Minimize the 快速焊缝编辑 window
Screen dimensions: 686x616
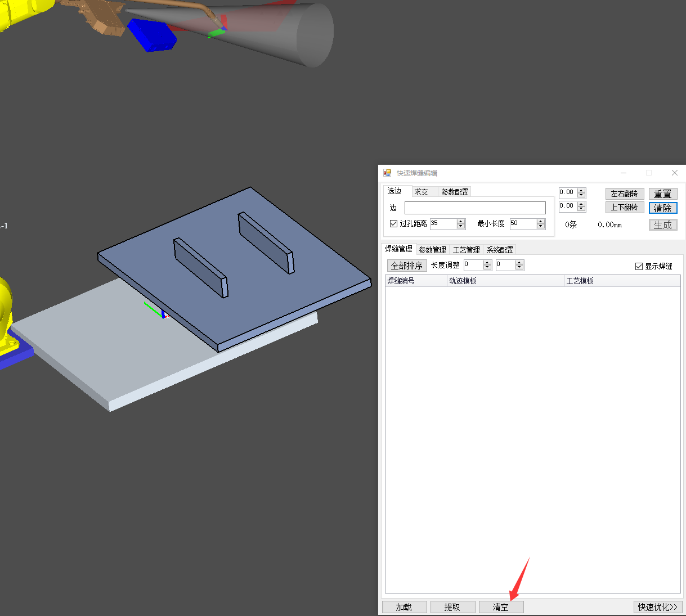tap(624, 173)
